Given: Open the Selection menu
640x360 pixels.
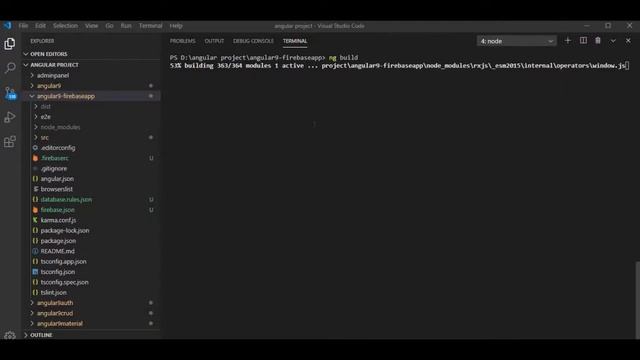Looking at the screenshot, I should [65, 26].
